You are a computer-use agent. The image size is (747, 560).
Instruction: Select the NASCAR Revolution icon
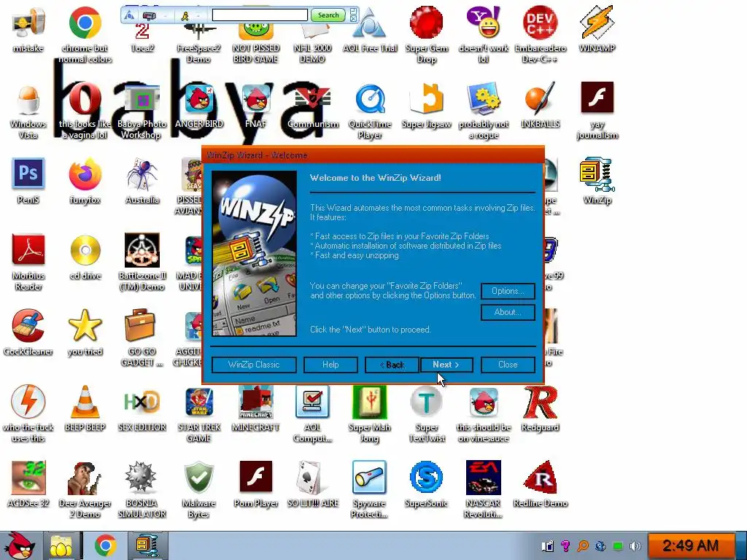(484, 489)
